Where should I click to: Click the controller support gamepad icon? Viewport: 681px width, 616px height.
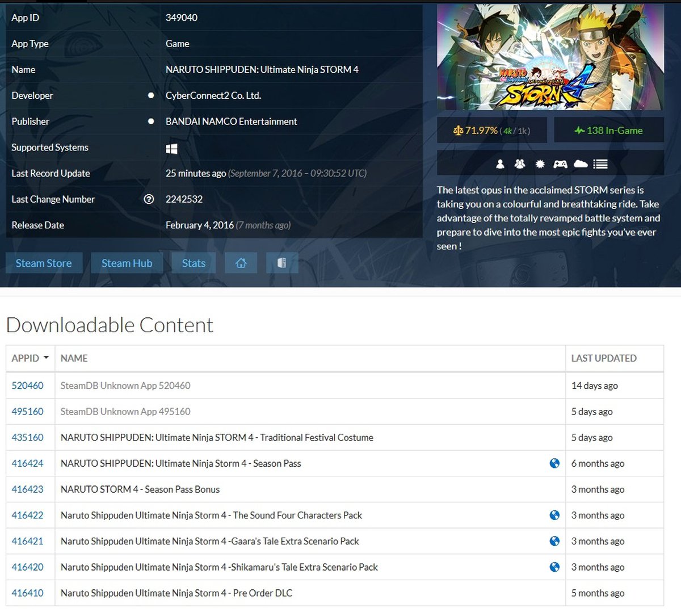[x=560, y=164]
